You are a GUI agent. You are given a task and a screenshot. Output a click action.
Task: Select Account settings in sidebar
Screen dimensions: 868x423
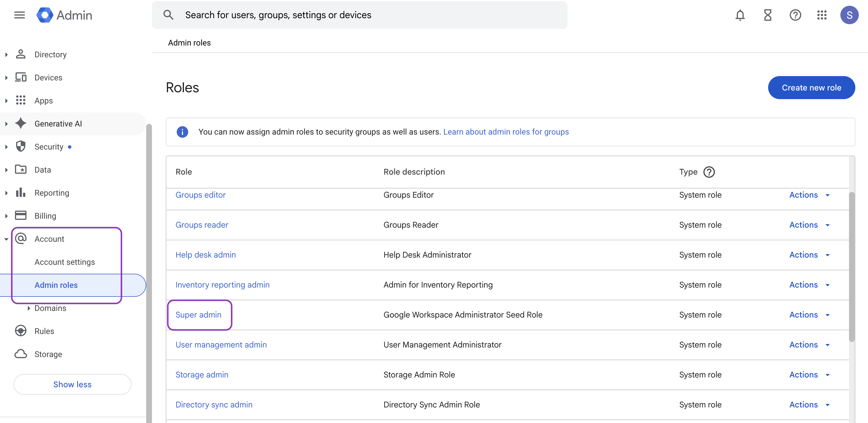(x=65, y=262)
